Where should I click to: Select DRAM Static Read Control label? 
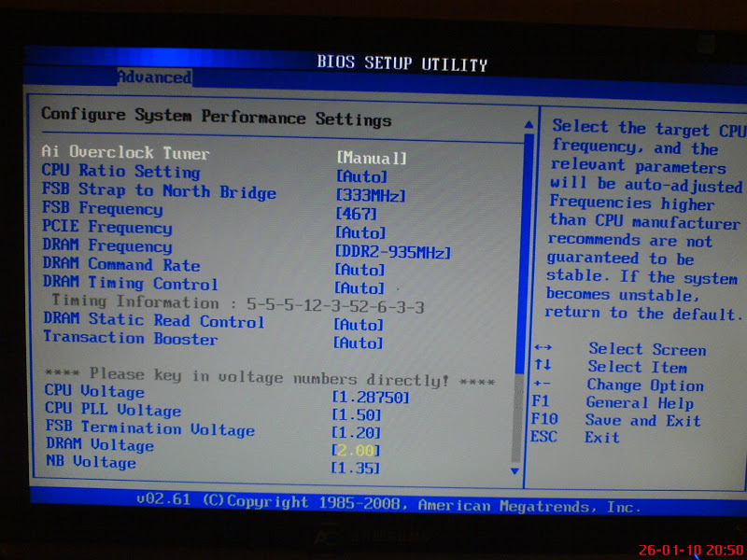coord(154,319)
